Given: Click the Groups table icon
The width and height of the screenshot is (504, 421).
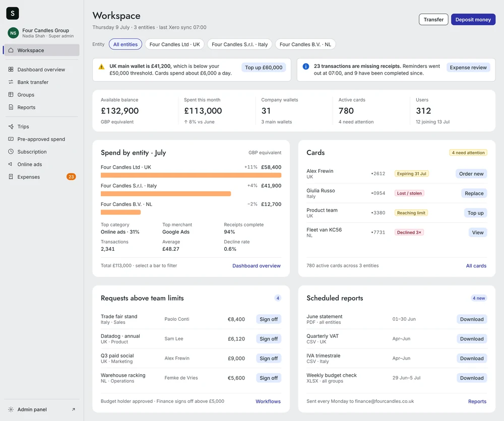Looking at the screenshot, I should (x=11, y=94).
